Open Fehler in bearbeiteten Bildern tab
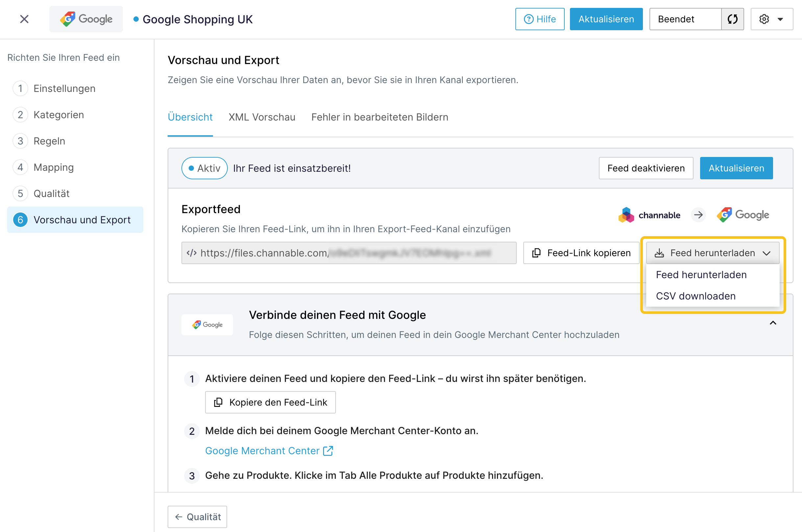The image size is (802, 532). point(380,117)
